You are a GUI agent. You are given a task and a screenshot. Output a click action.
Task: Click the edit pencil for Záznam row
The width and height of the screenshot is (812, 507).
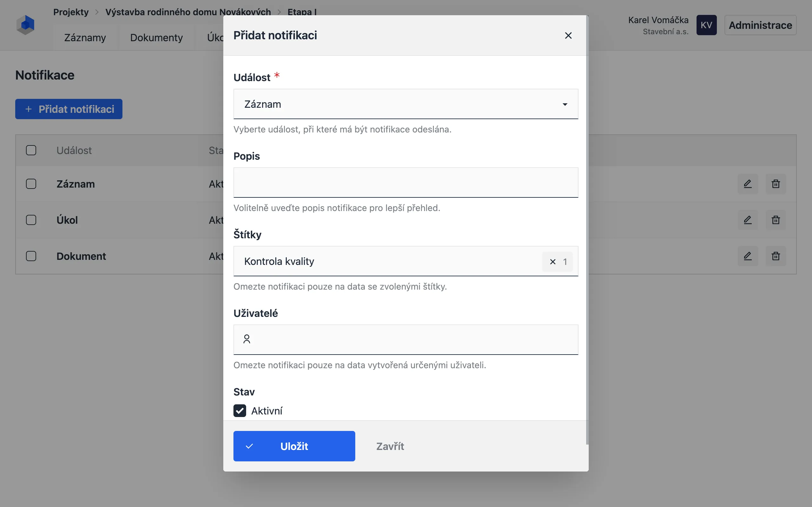tap(748, 184)
